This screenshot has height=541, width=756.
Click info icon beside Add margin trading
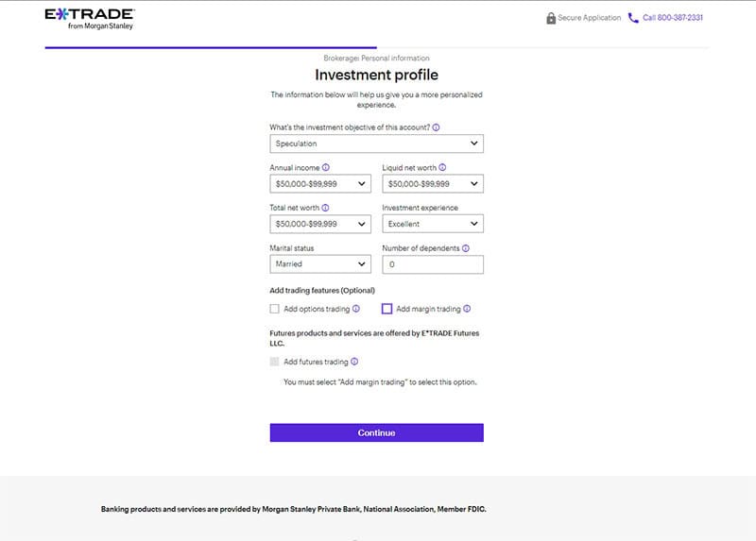point(467,309)
